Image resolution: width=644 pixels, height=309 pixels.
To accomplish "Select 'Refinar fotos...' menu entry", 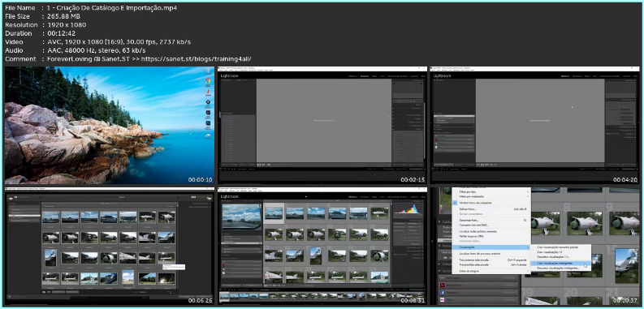I will [x=468, y=209].
